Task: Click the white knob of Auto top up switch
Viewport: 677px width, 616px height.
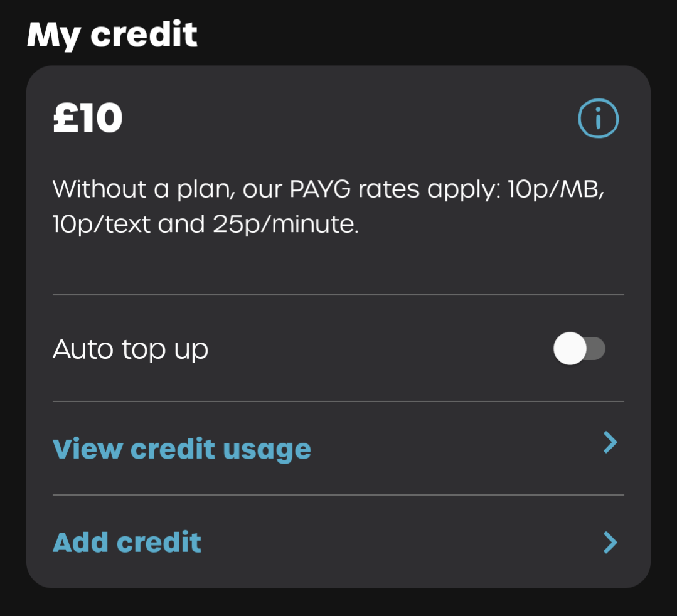Action: pyautogui.click(x=570, y=348)
